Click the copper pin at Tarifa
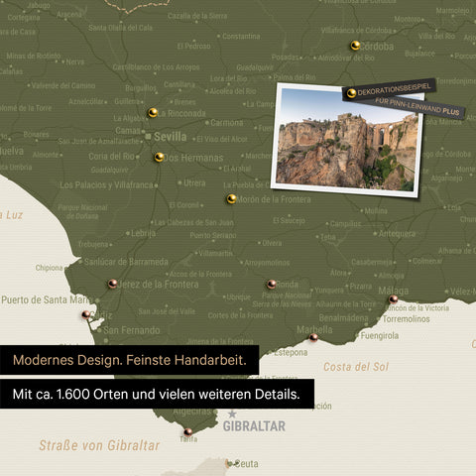The image size is (476, 476). [188, 432]
